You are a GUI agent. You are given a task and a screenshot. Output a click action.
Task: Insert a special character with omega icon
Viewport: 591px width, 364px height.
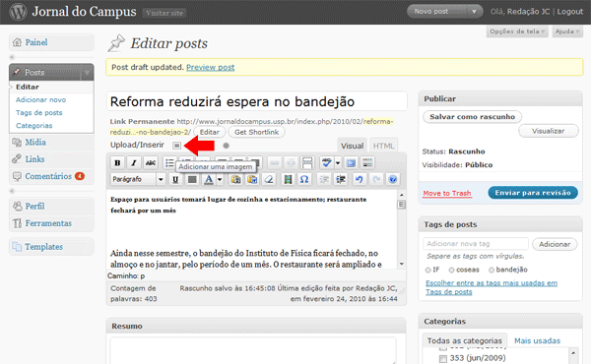click(304, 180)
